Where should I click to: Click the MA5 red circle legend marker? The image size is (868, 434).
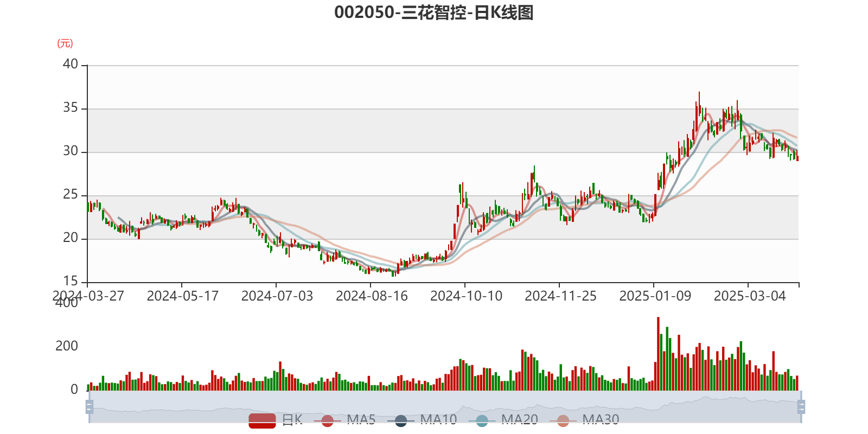327,421
